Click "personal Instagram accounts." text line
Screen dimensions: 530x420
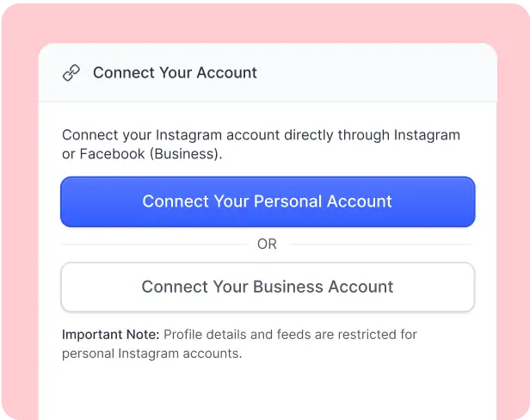point(152,354)
